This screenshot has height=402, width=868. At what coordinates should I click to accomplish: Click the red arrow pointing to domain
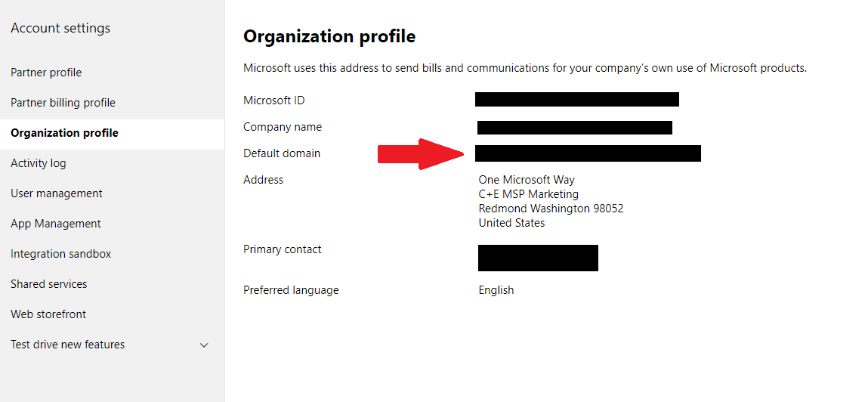point(421,154)
